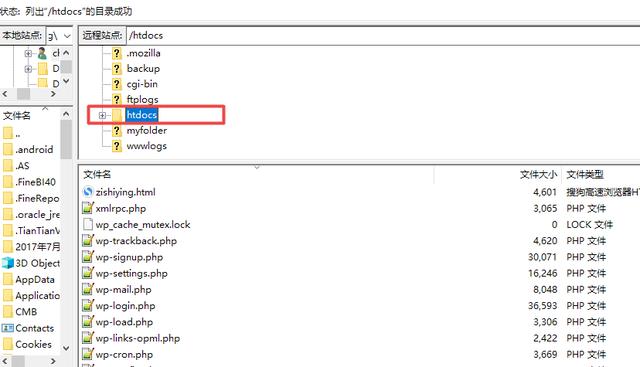Click the Contacts folder icon
The height and width of the screenshot is (367, 640).
(x=8, y=328)
